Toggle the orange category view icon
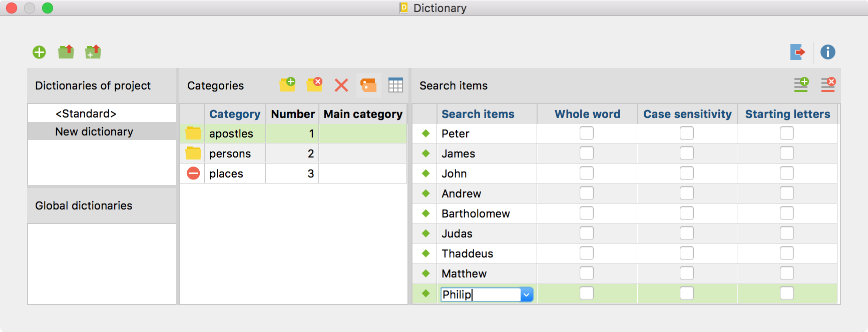The height and width of the screenshot is (332, 868). coord(369,85)
